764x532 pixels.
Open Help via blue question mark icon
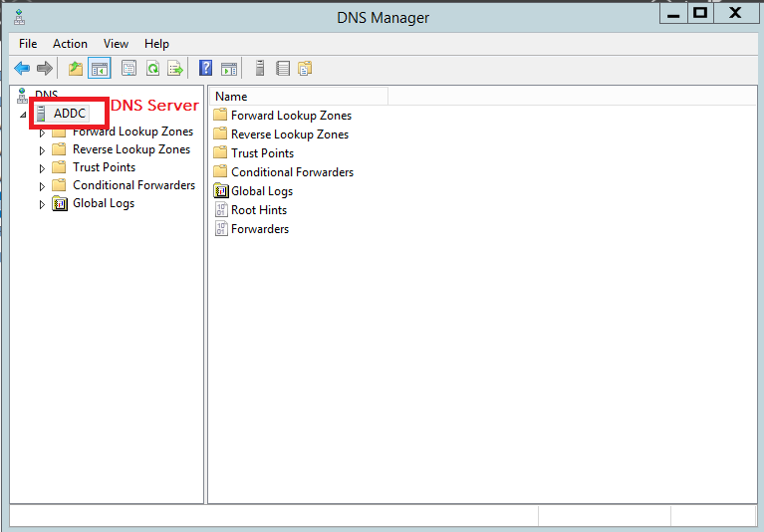206,69
